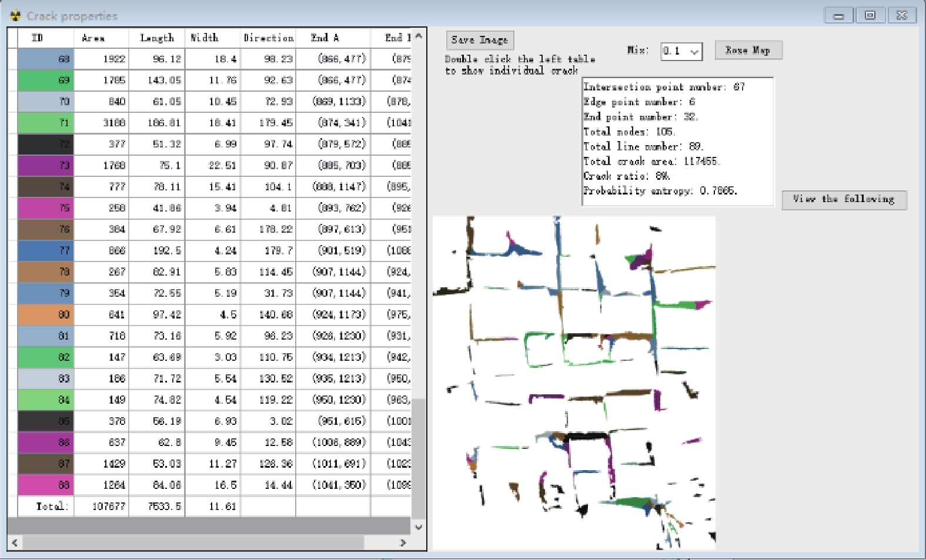The width and height of the screenshot is (926, 560).
Task: Click the table scroll down arrow
Action: click(x=419, y=527)
